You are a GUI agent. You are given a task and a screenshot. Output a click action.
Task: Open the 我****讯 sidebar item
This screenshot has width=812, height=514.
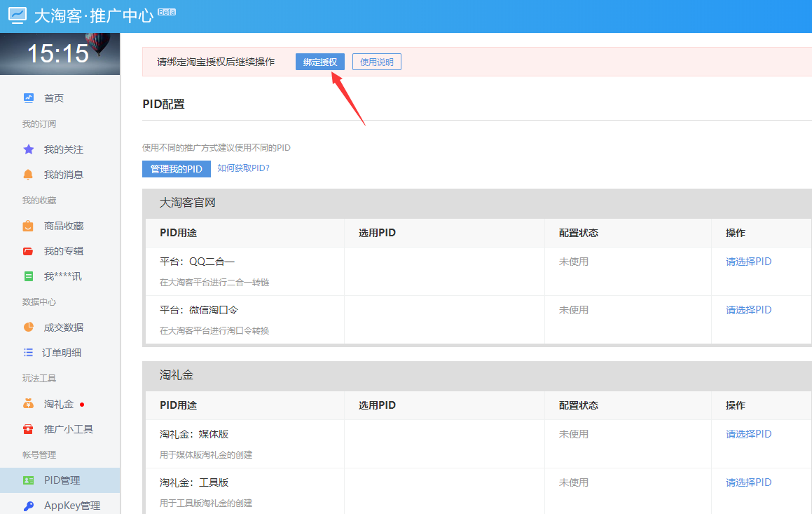[x=62, y=276]
